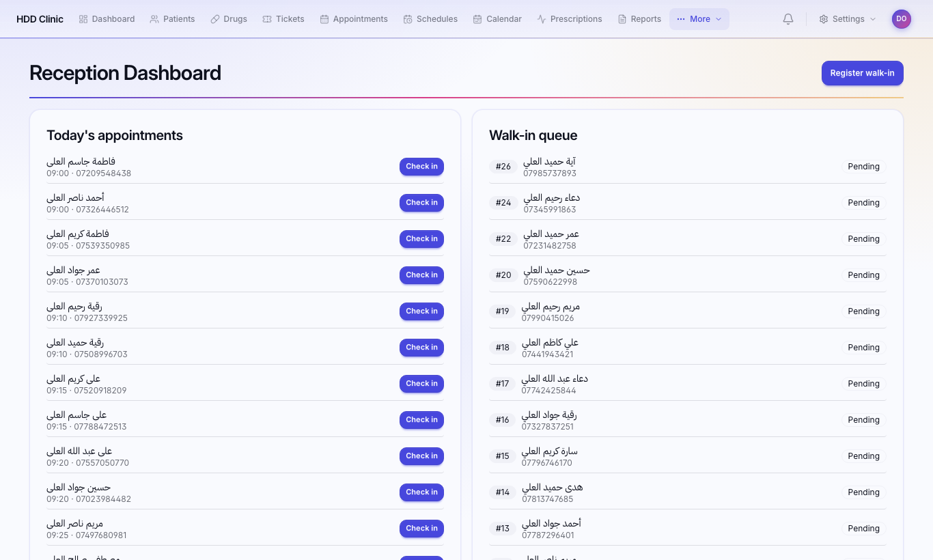
Task: Click appointment time 09:20 · 07557050770
Action: [87, 463]
